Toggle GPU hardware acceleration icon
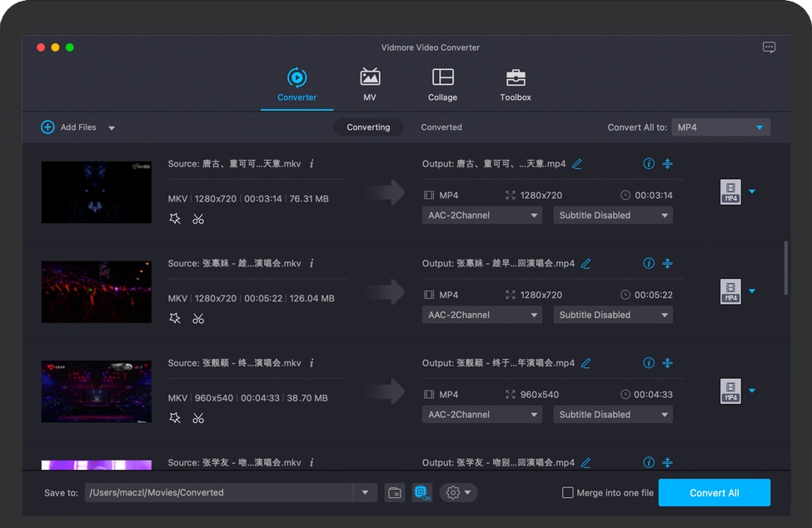 tap(422, 493)
